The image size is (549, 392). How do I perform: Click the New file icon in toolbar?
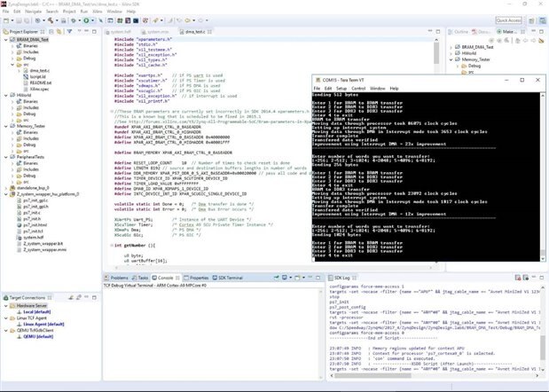pyautogui.click(x=8, y=19)
